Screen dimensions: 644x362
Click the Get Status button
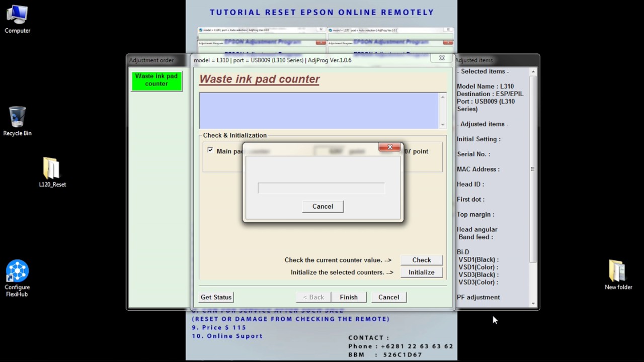pos(216,297)
